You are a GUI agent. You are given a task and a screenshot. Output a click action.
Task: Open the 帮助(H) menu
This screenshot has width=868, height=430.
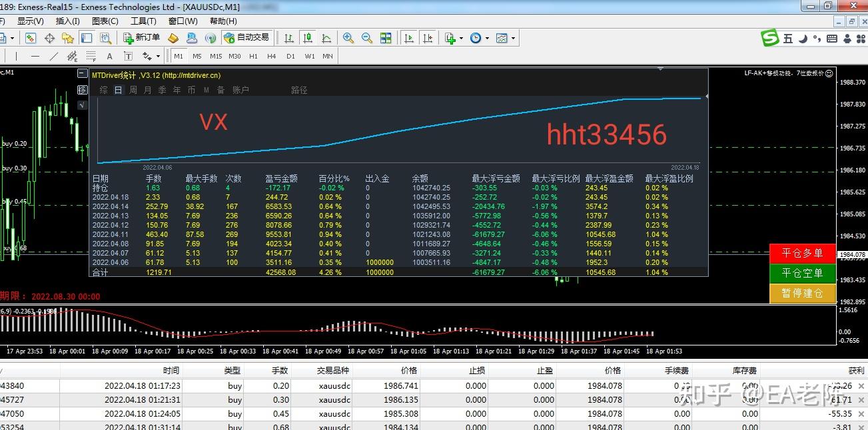(x=223, y=21)
